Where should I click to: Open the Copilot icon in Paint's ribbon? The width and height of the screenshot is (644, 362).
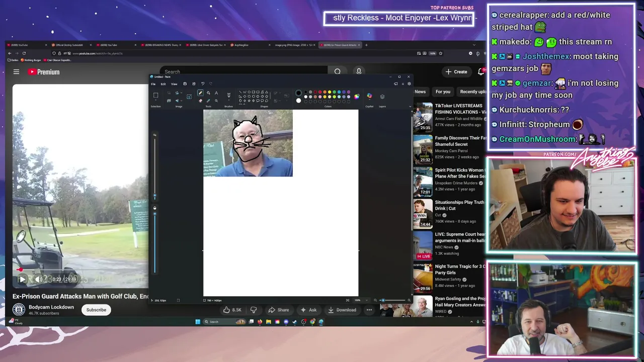pyautogui.click(x=369, y=96)
